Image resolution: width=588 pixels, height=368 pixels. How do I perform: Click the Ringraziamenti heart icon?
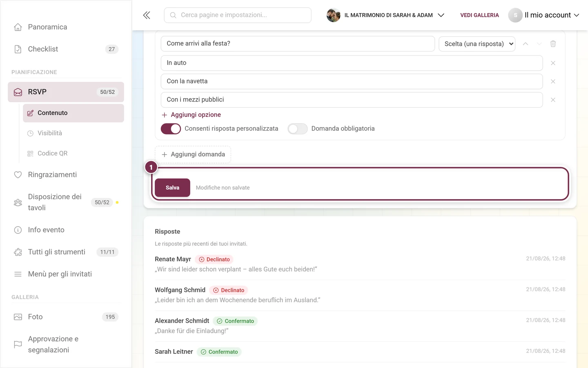(x=18, y=175)
